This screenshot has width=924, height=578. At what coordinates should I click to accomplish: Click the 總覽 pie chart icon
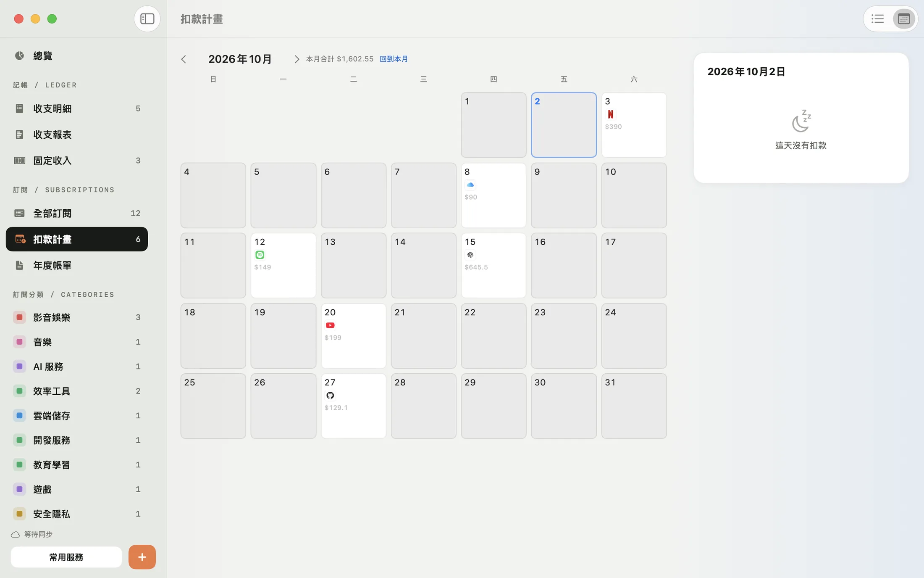tap(19, 55)
